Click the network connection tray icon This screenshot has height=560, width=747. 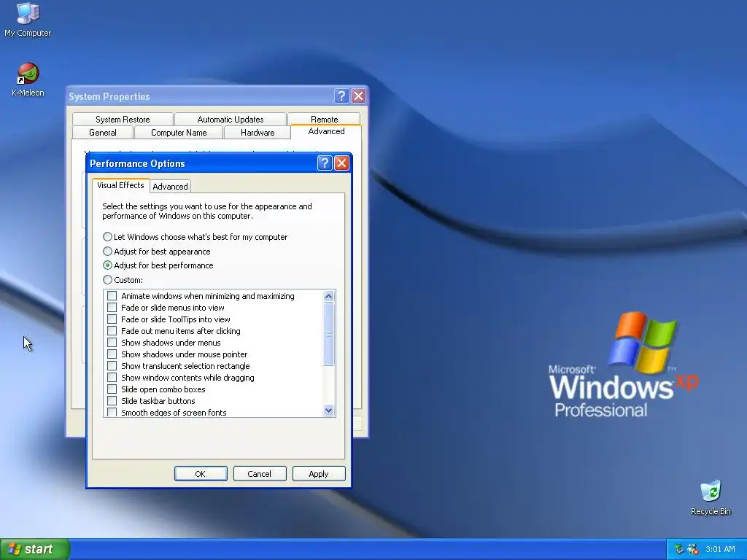679,549
